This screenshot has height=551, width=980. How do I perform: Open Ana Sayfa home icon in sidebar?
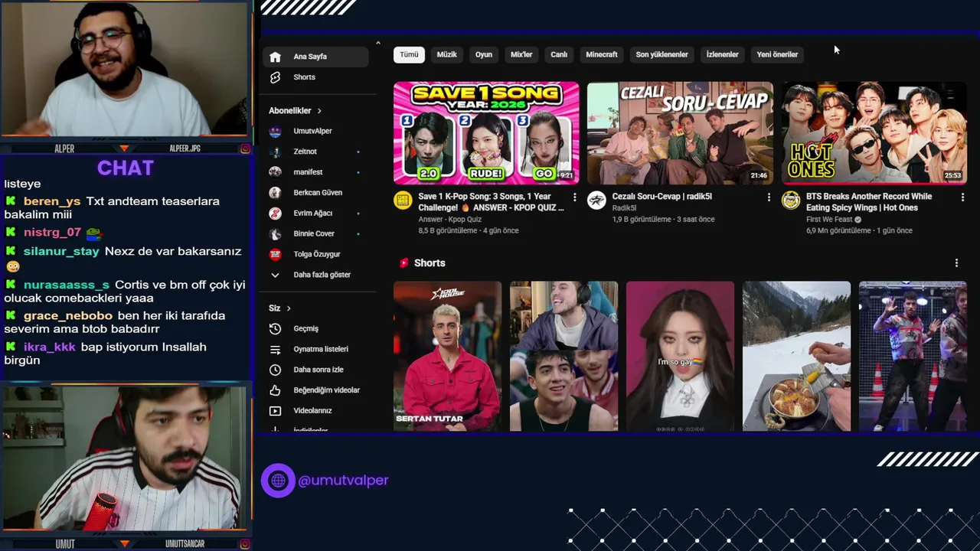tap(276, 57)
